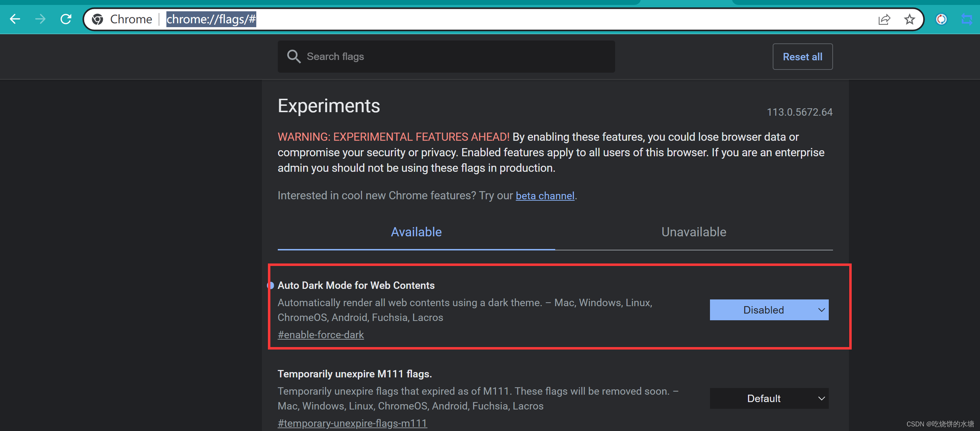The image size is (980, 431).
Task: Click the share page icon
Action: [884, 19]
